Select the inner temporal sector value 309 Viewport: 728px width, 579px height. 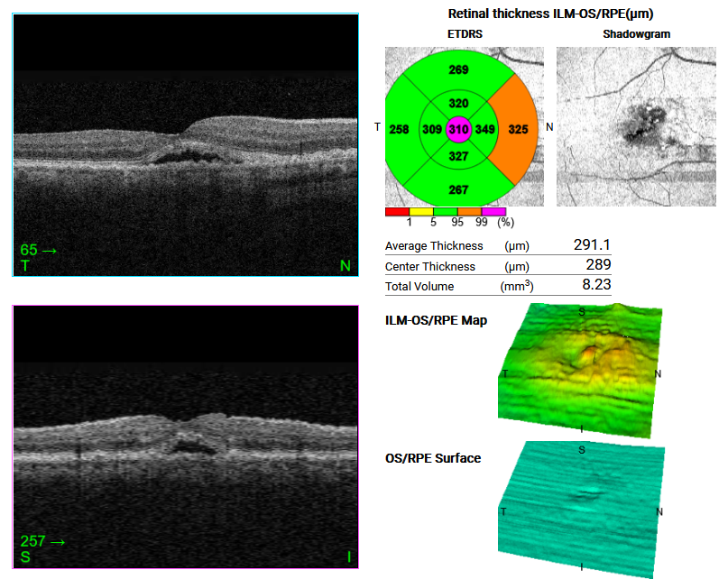[x=432, y=130]
